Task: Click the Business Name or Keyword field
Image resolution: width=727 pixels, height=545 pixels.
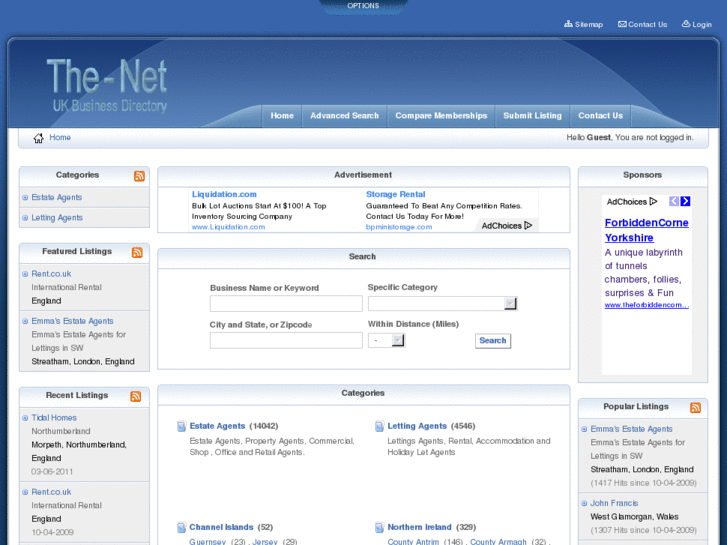Action: pyautogui.click(x=286, y=303)
